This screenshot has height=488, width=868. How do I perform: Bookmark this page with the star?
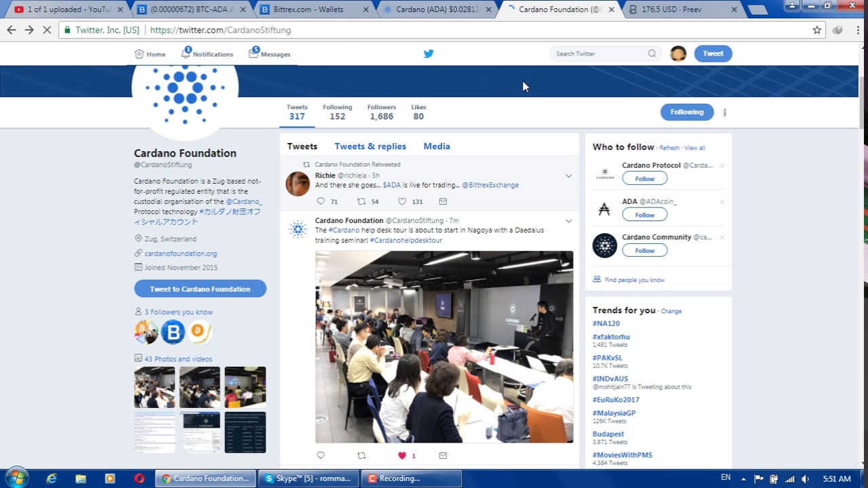(x=817, y=30)
